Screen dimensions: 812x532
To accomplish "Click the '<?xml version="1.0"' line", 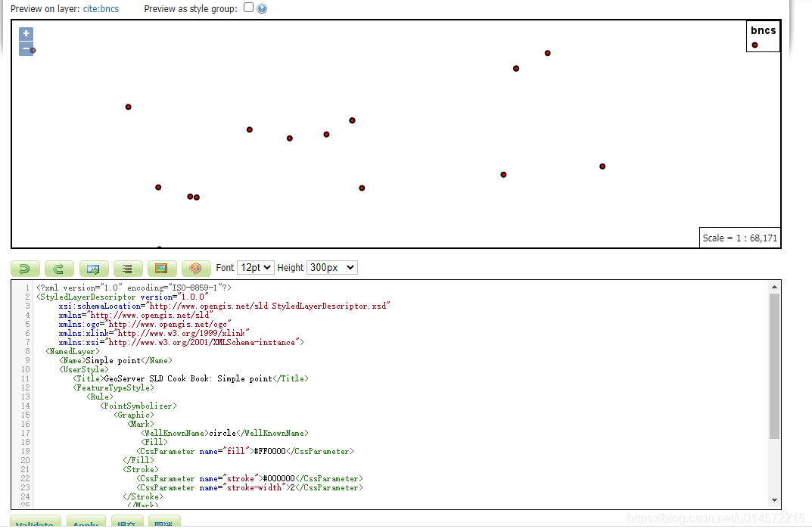I will 134,288.
